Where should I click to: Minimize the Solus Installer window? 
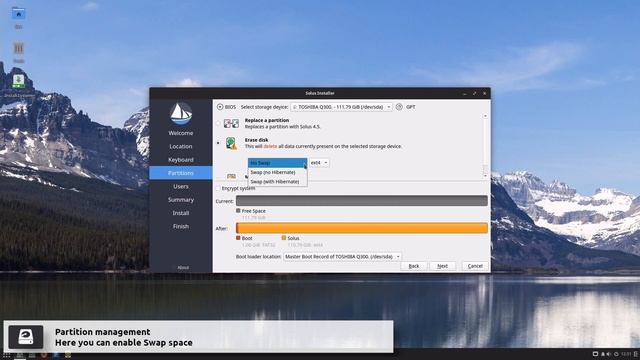point(464,93)
